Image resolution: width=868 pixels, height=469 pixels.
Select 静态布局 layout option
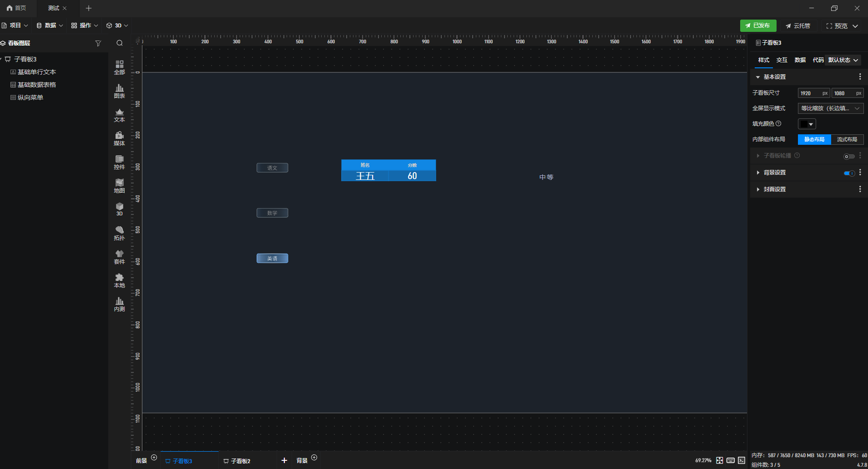[814, 139]
